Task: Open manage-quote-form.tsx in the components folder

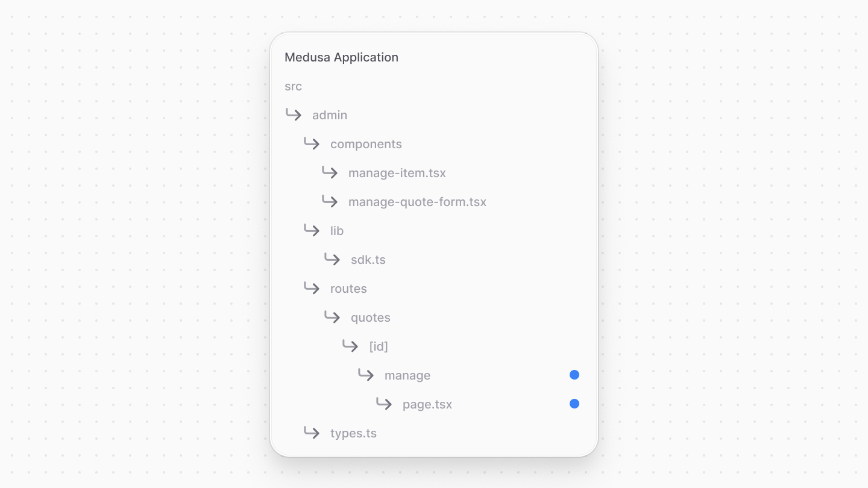Action: click(x=417, y=202)
